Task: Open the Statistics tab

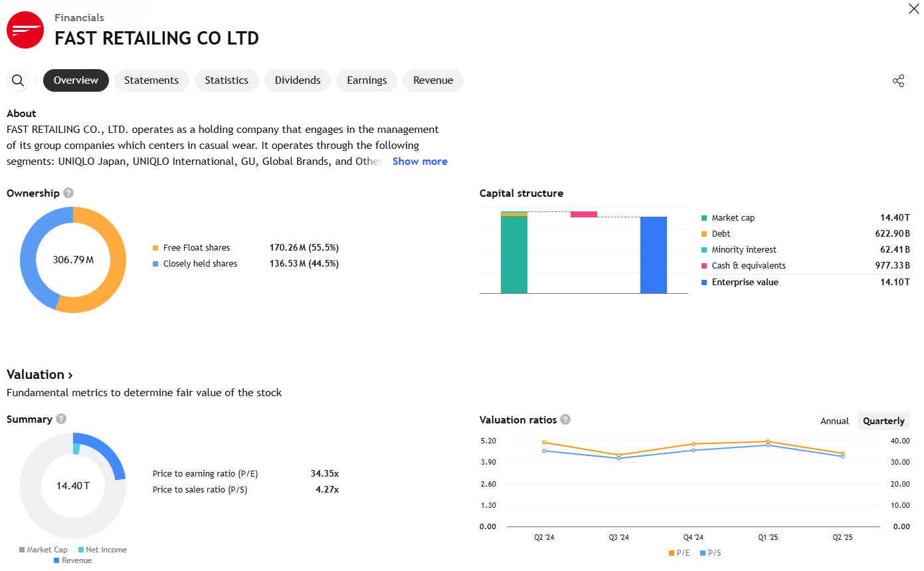Action: click(227, 80)
